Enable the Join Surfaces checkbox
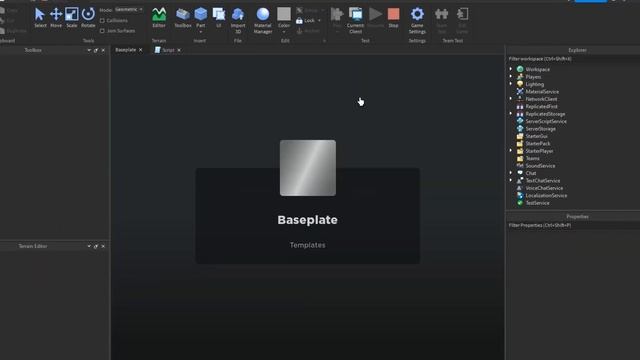This screenshot has height=360, width=640. [102, 31]
